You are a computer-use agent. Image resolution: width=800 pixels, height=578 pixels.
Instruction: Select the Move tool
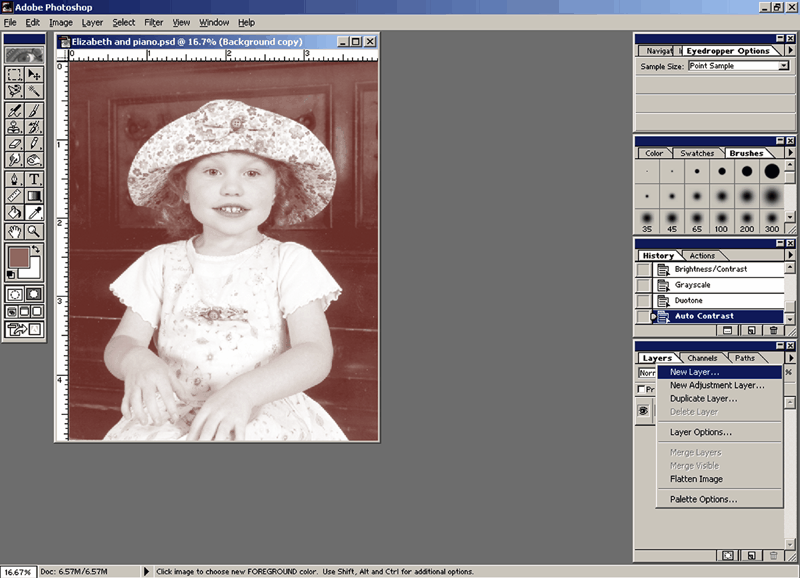point(35,74)
